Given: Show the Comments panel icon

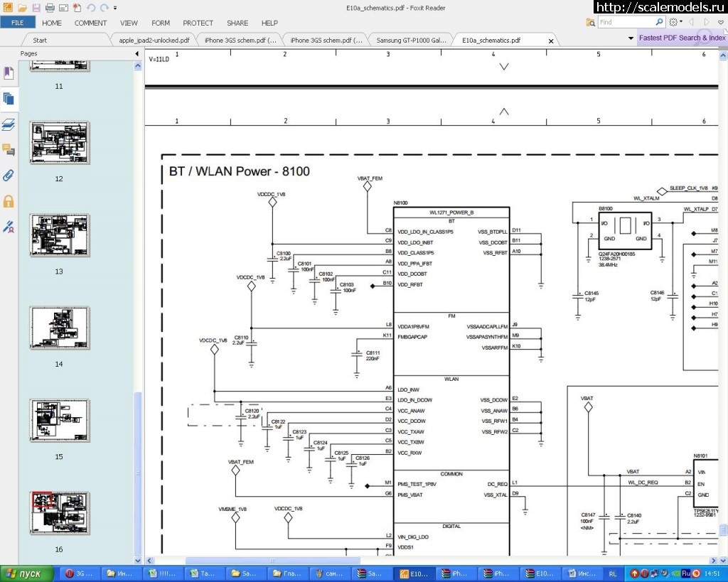Looking at the screenshot, I should (9, 150).
